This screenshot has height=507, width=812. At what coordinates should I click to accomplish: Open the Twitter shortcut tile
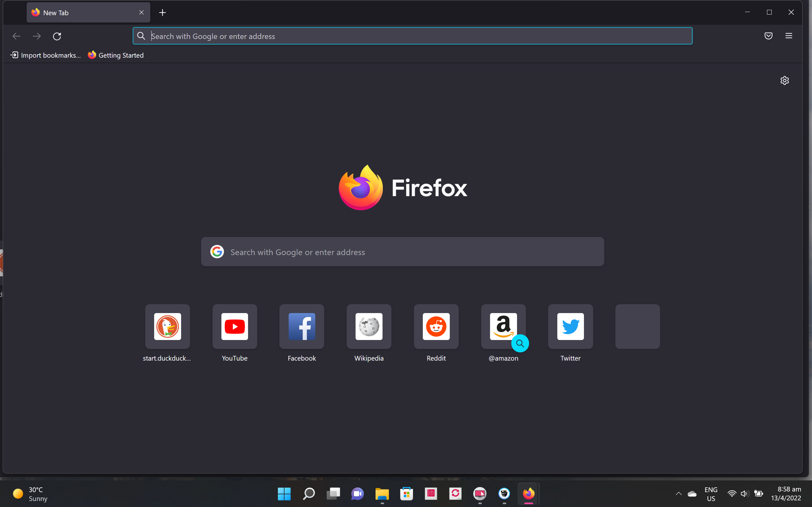[570, 327]
